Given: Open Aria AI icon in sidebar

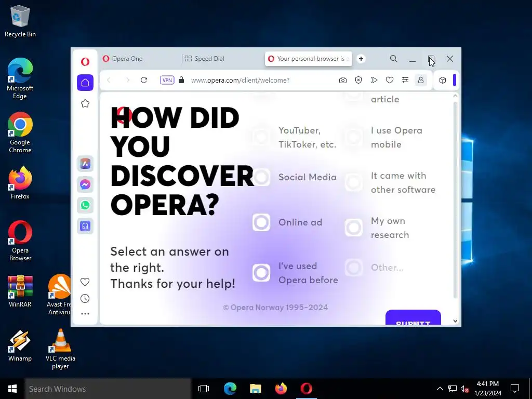Looking at the screenshot, I should coord(85,164).
